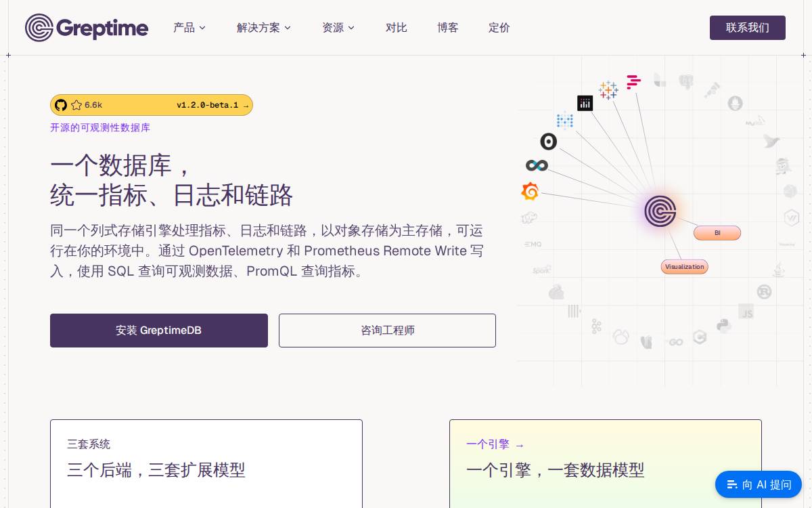Click the 一个引擎，一套数据模型 heading
The image size is (812, 508).
click(556, 470)
